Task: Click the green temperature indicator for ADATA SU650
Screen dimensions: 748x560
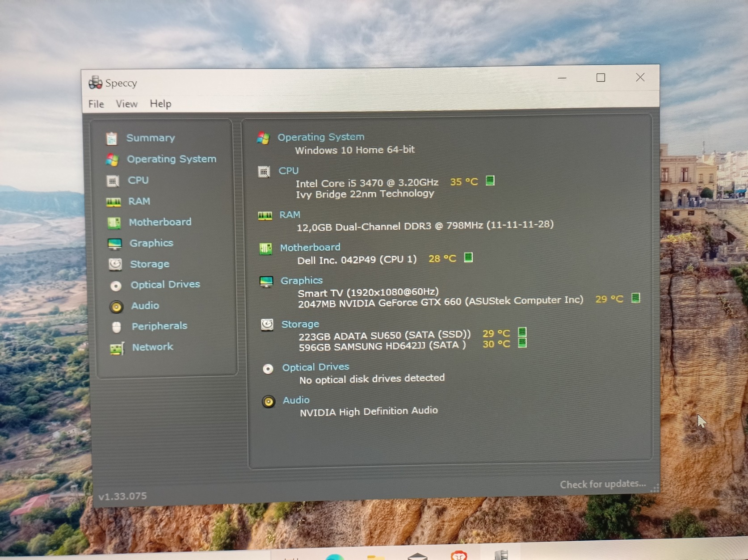Action: [x=522, y=332]
